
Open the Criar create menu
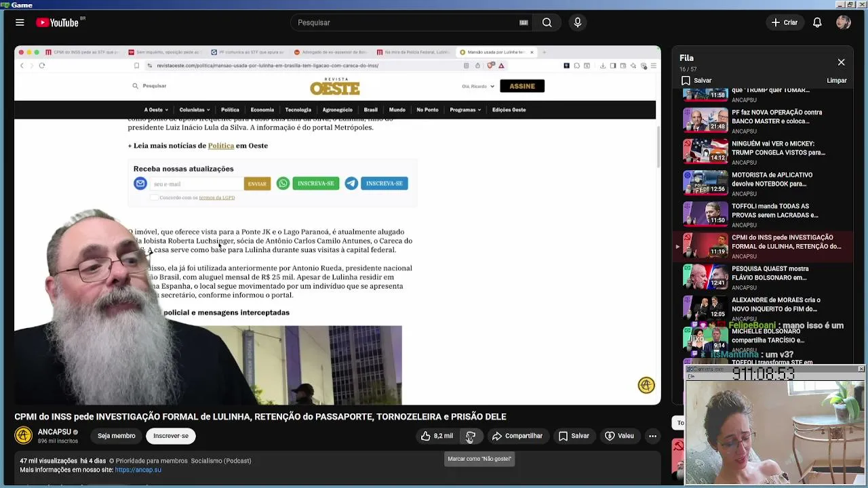[785, 22]
